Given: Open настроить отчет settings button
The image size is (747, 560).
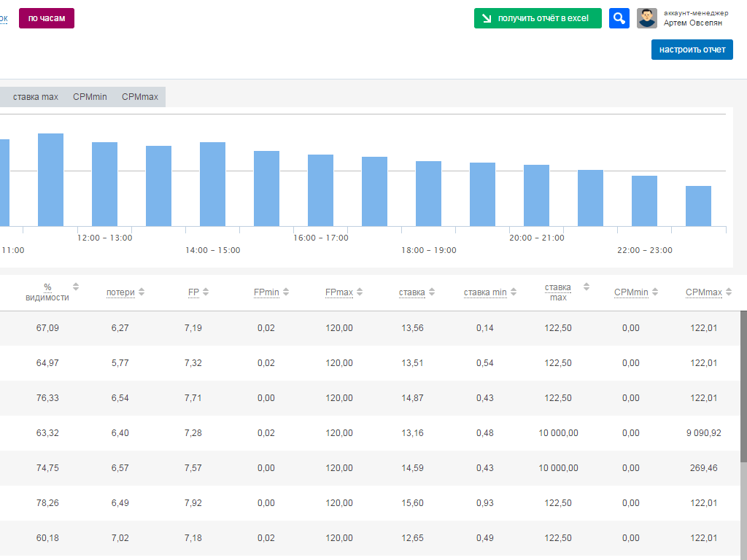Looking at the screenshot, I should 692,50.
